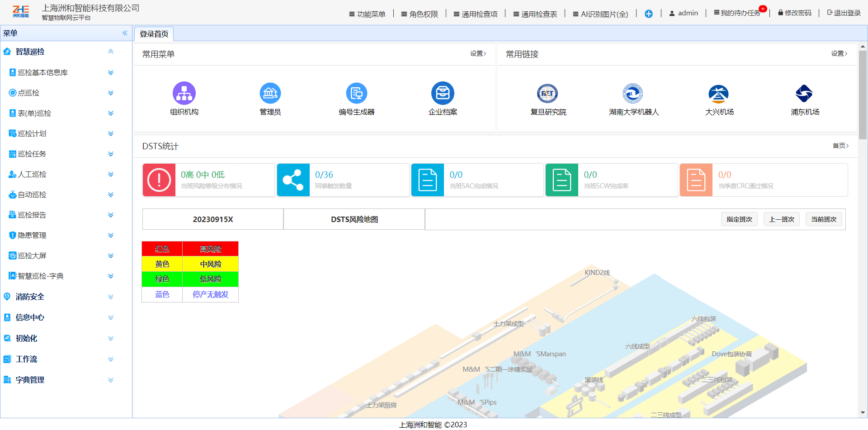
Task: Click the 指定班次 button
Action: tap(739, 219)
